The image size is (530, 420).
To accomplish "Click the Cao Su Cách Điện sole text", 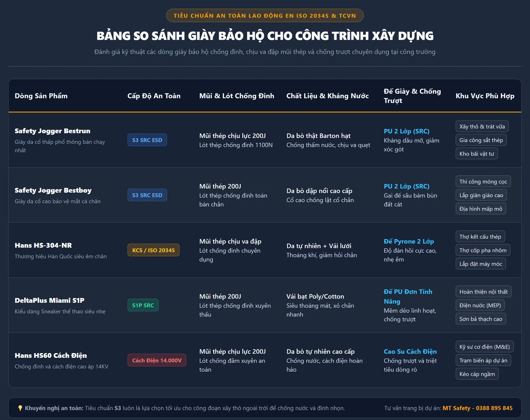I will click(x=410, y=351).
